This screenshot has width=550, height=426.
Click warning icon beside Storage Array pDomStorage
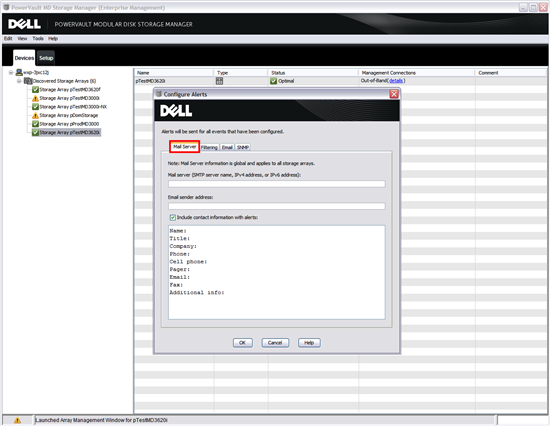(x=35, y=115)
